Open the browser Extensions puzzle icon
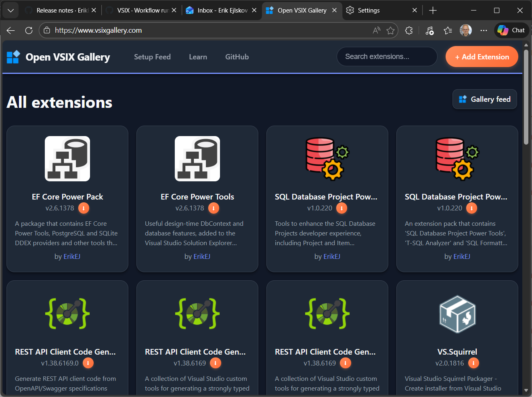The width and height of the screenshot is (532, 397). tap(409, 30)
